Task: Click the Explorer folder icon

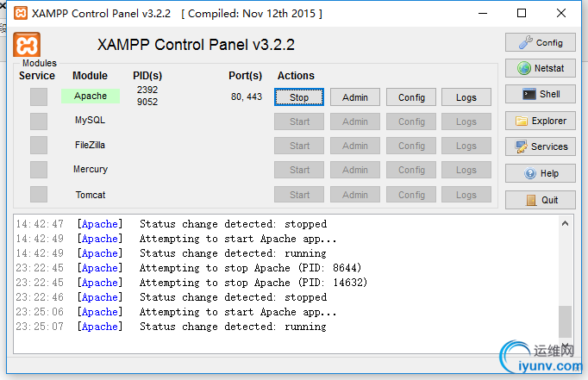Action: click(x=522, y=121)
